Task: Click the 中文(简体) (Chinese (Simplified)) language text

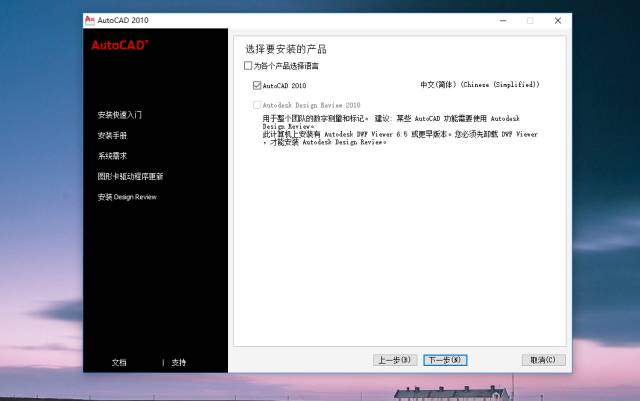Action: (x=480, y=85)
